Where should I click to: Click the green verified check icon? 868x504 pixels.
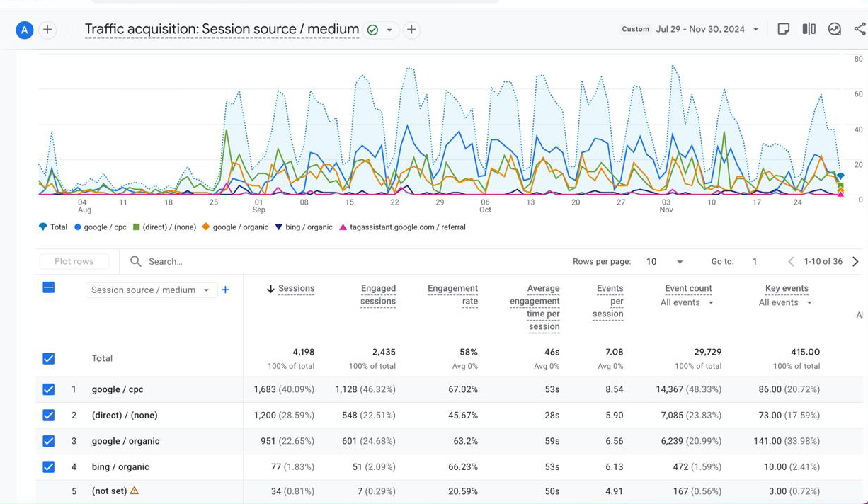pyautogui.click(x=372, y=30)
